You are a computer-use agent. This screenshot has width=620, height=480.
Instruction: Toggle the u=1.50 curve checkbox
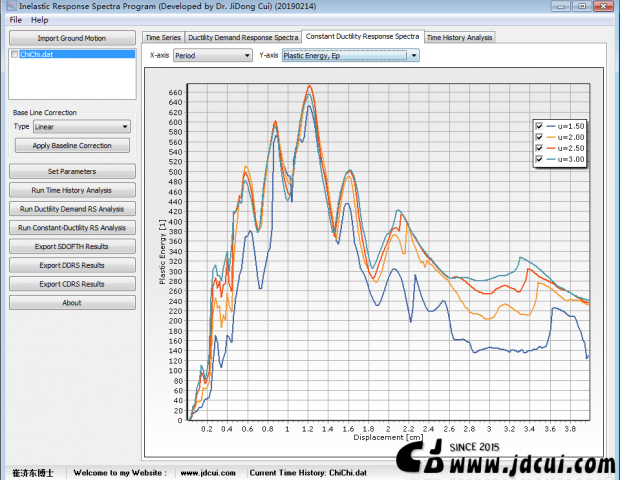click(540, 126)
